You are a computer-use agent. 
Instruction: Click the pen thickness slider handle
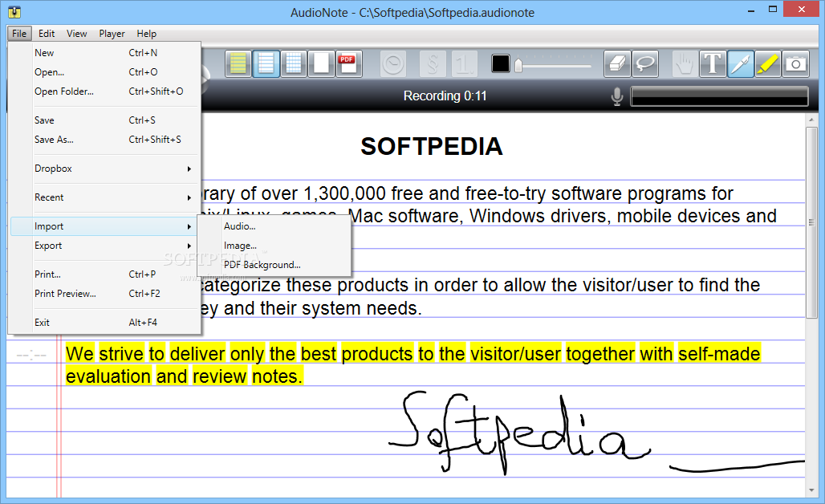(x=518, y=65)
